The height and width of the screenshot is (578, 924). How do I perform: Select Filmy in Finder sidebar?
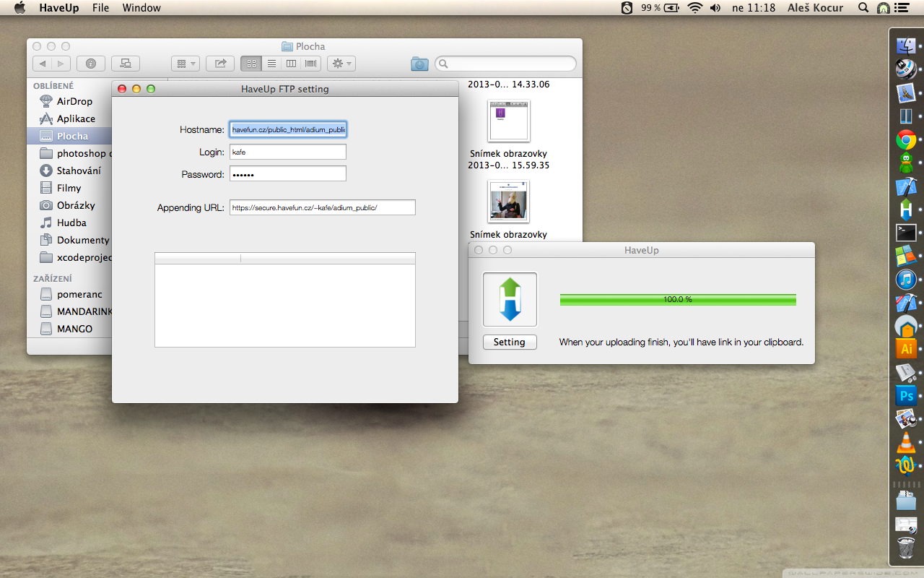(69, 188)
